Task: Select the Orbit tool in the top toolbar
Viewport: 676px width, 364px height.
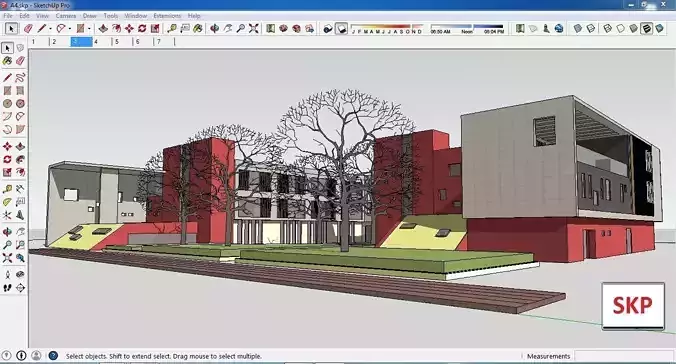Action: pos(214,28)
